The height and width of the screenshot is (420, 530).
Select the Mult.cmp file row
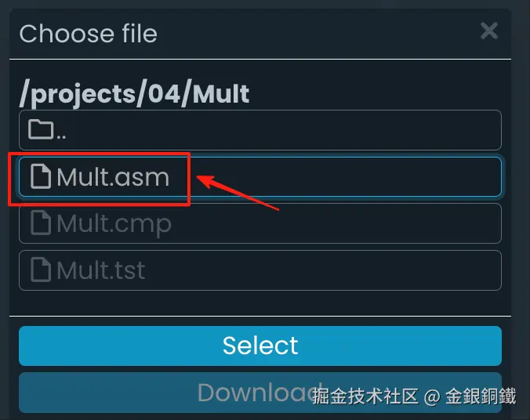point(260,223)
